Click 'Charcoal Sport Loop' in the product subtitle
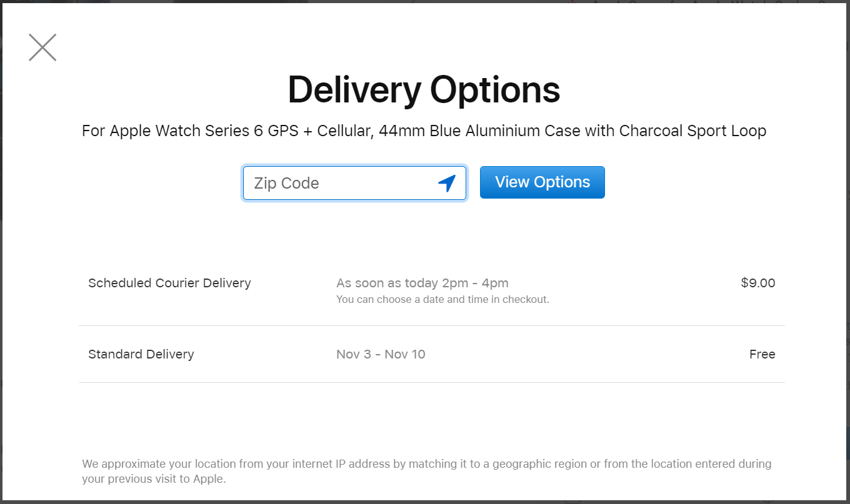Viewport: 850px width, 504px height. 693,131
